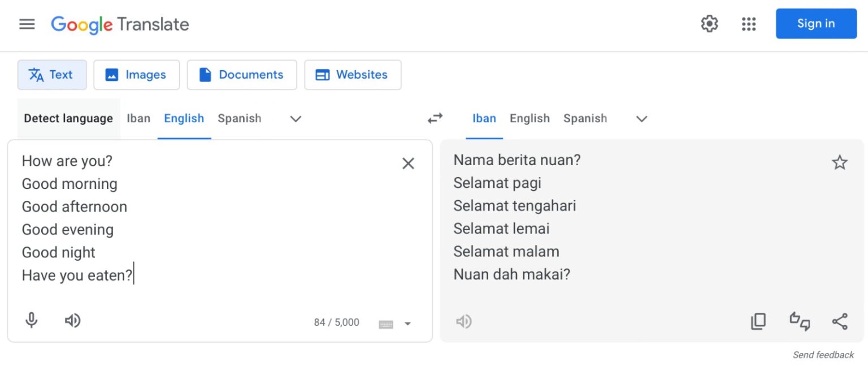
Task: Save translation with star icon
Action: click(840, 163)
